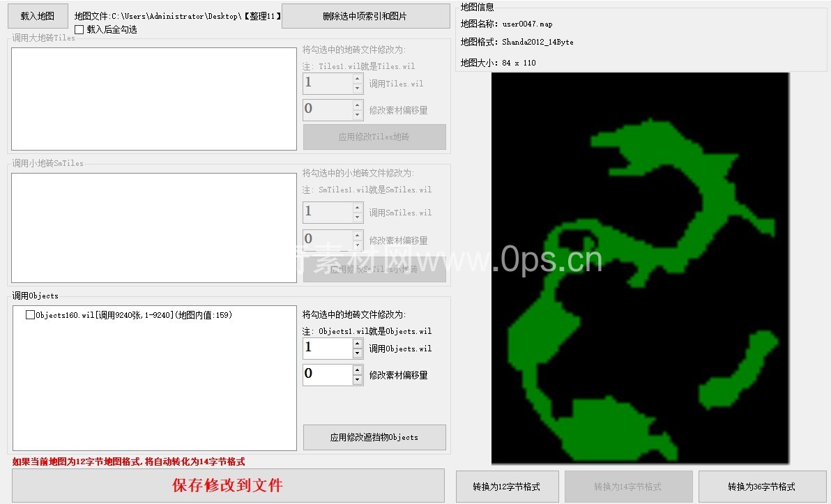Screen dimensions: 831x504
Task: Click the 调用Tiles.wil spinner up arrow
Action: coord(358,79)
